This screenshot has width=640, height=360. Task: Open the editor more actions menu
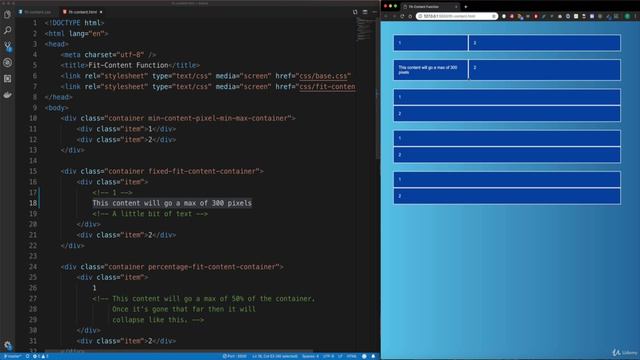coord(374,12)
